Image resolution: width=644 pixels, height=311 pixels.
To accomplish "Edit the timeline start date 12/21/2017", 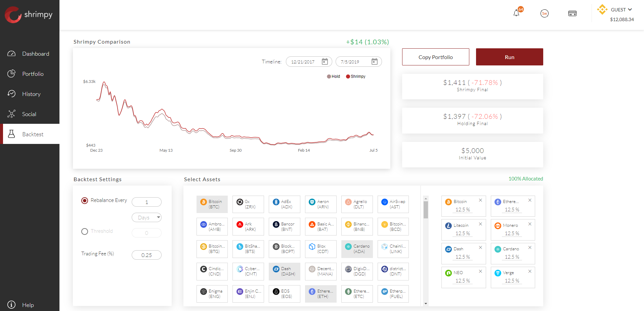I will tap(303, 62).
